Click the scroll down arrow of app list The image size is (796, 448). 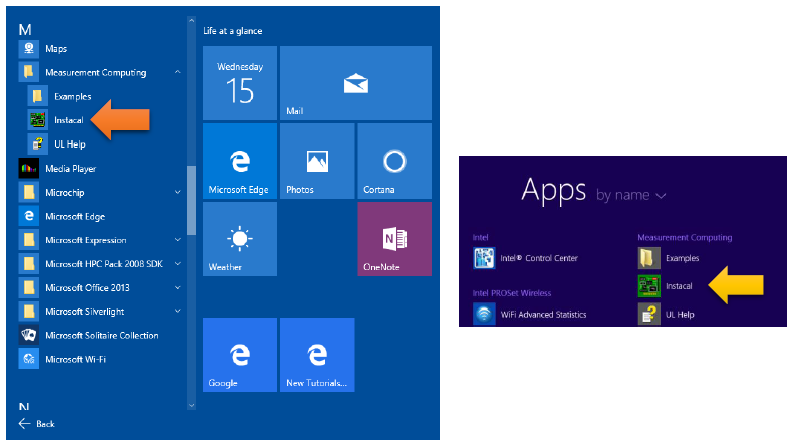(191, 405)
